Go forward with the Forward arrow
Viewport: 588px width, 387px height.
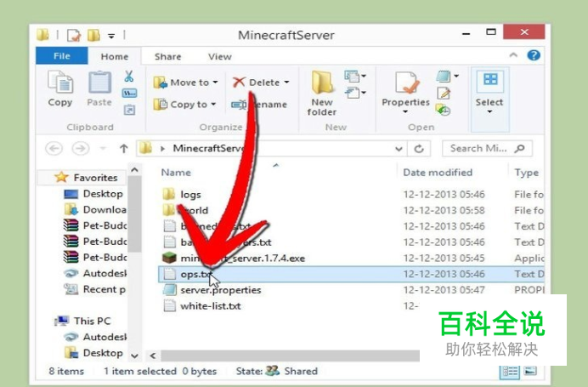click(80, 149)
